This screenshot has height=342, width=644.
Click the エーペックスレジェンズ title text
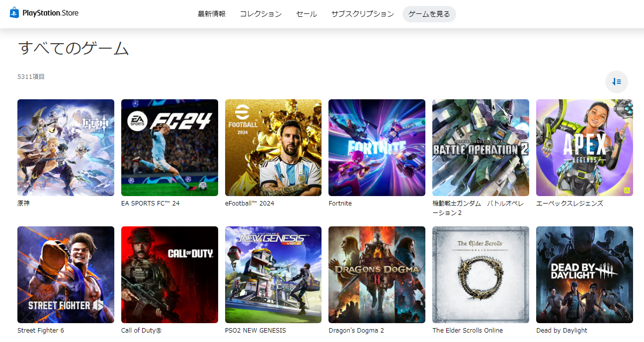pos(569,204)
